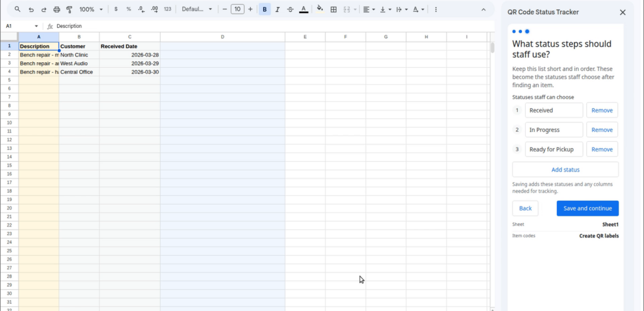Select column A header
Viewport: 644px width, 311px height.
39,37
